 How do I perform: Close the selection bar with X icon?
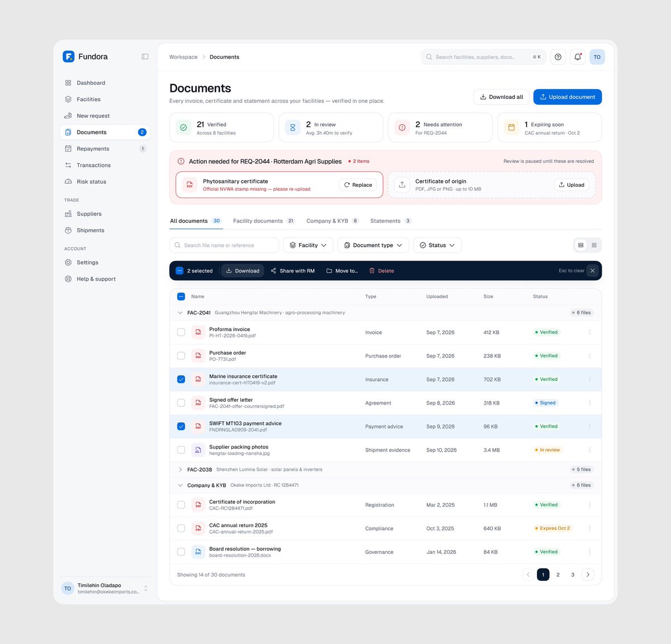[x=593, y=271]
